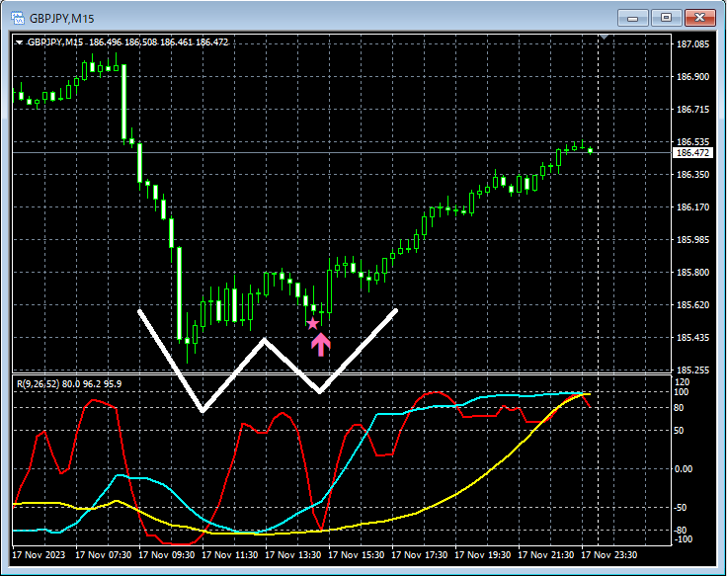Click the 17 Nov 09:30 time label
Image resolution: width=728 pixels, height=576 pixels.
pos(166,555)
